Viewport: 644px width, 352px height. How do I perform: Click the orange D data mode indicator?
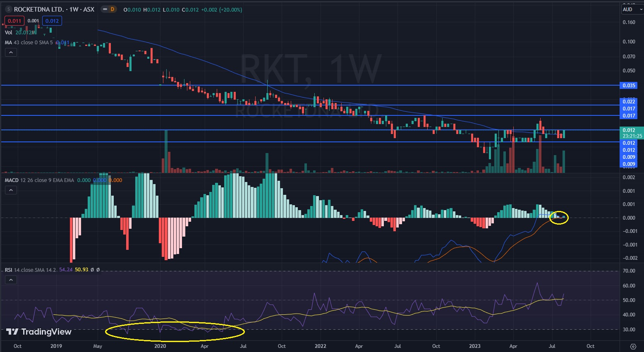(x=112, y=9)
